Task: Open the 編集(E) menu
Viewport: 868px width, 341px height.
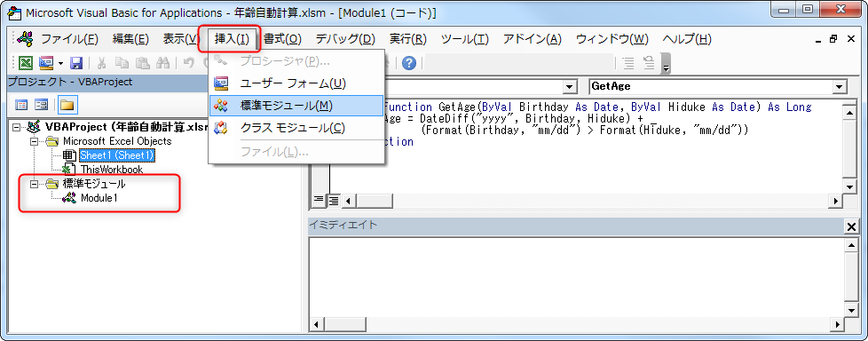Action: pyautogui.click(x=130, y=39)
